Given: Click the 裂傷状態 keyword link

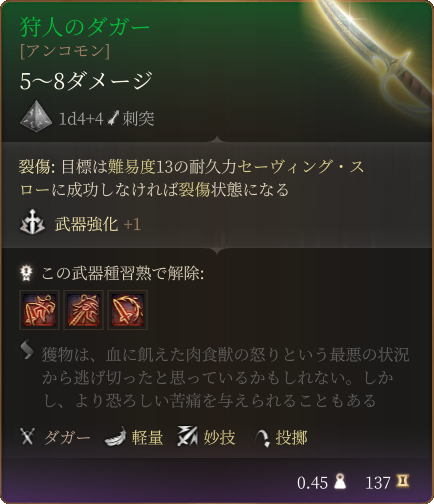Looking at the screenshot, I should (210, 190).
